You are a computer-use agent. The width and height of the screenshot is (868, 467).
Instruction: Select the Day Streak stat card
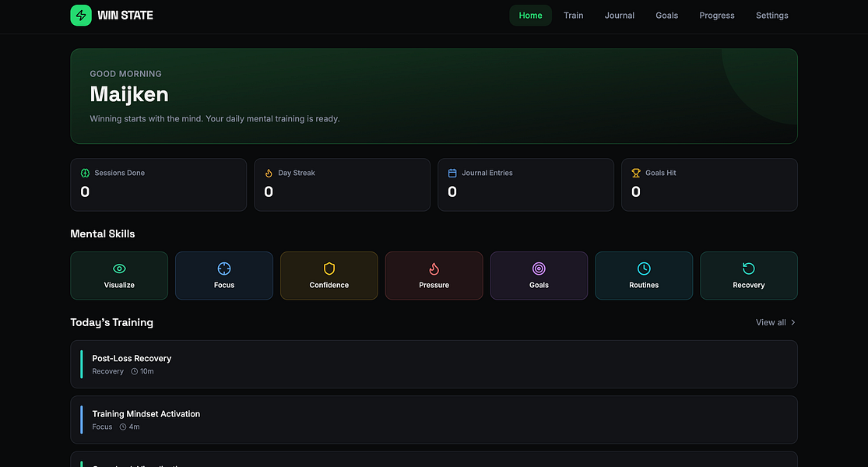coord(342,184)
